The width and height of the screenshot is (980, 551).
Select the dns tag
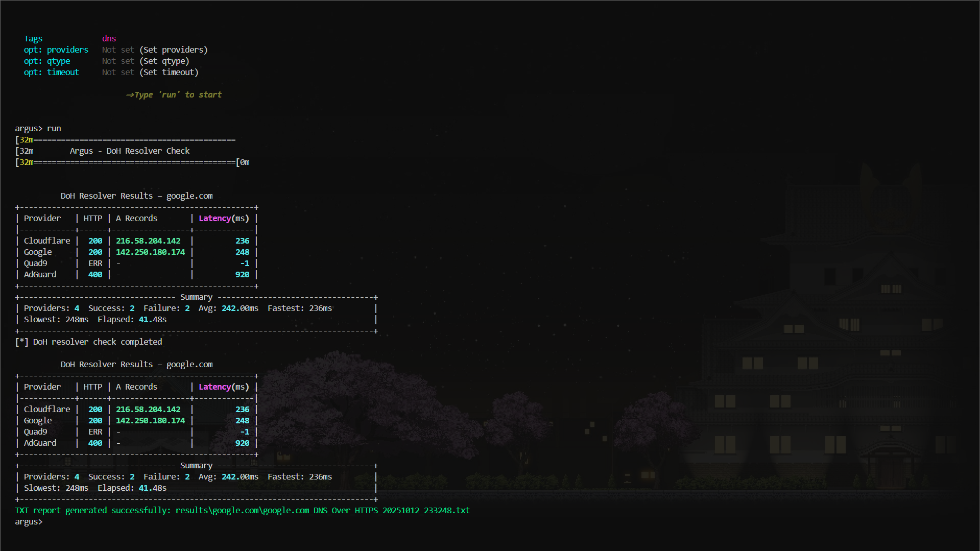[x=109, y=38]
